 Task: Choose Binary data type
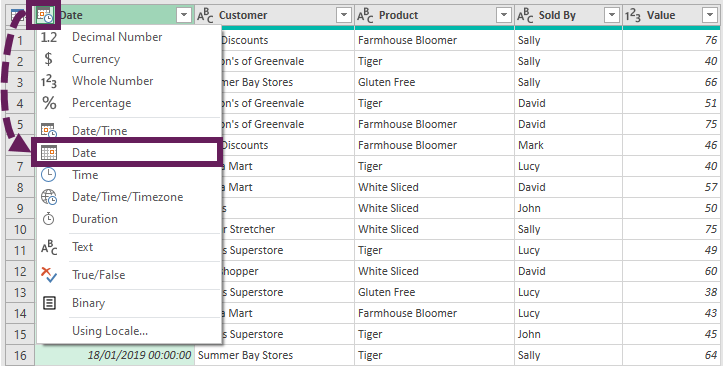129,303
